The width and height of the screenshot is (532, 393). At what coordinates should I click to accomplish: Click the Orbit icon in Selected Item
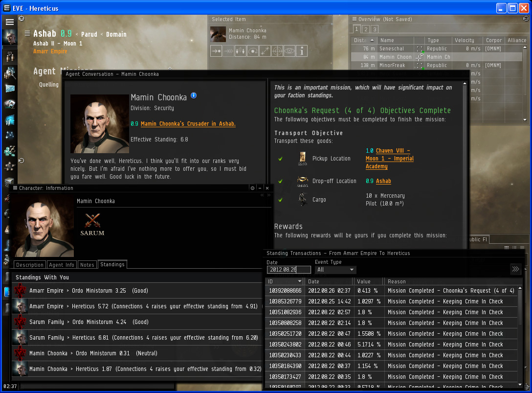pyautogui.click(x=253, y=51)
